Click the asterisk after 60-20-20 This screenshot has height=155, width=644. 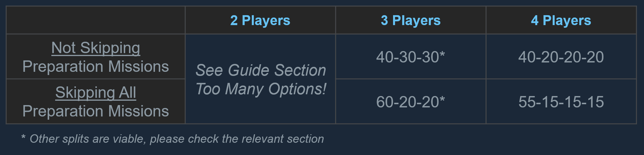pyautogui.click(x=442, y=99)
